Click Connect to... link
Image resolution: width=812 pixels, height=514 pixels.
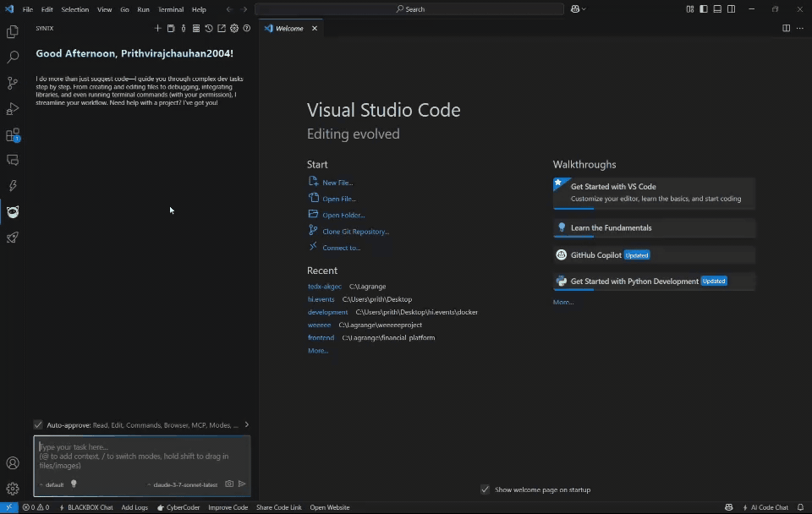pyautogui.click(x=341, y=248)
